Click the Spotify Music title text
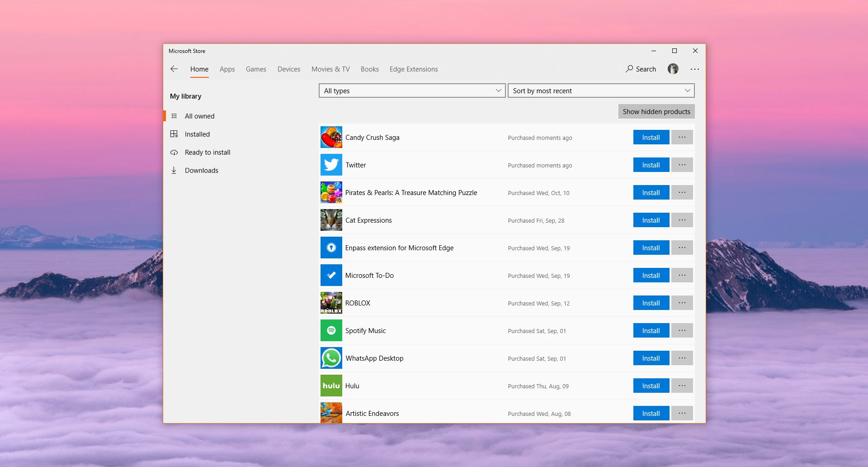The image size is (868, 467). (365, 330)
